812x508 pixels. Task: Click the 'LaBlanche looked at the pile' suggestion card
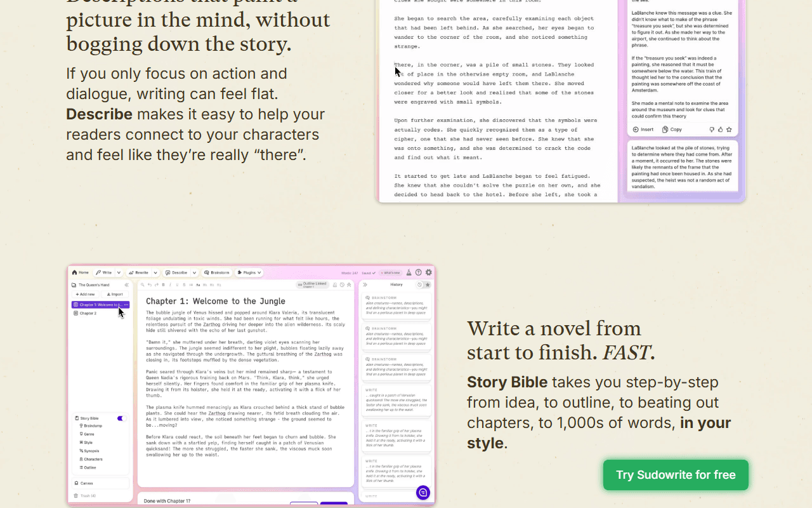(x=683, y=167)
